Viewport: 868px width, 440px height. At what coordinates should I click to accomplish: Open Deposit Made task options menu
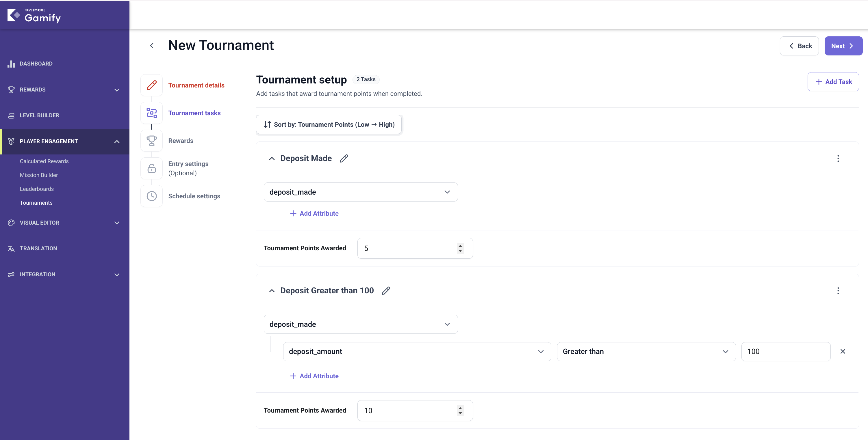point(838,158)
